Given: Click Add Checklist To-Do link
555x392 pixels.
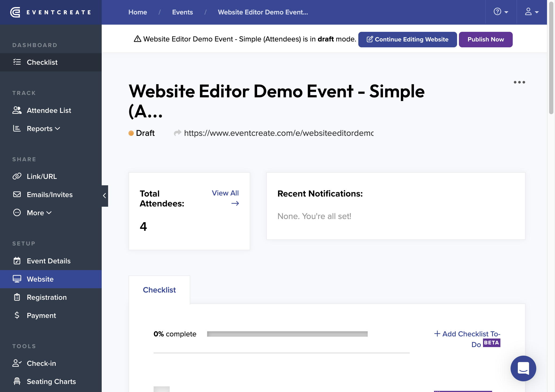Looking at the screenshot, I should pyautogui.click(x=467, y=339).
